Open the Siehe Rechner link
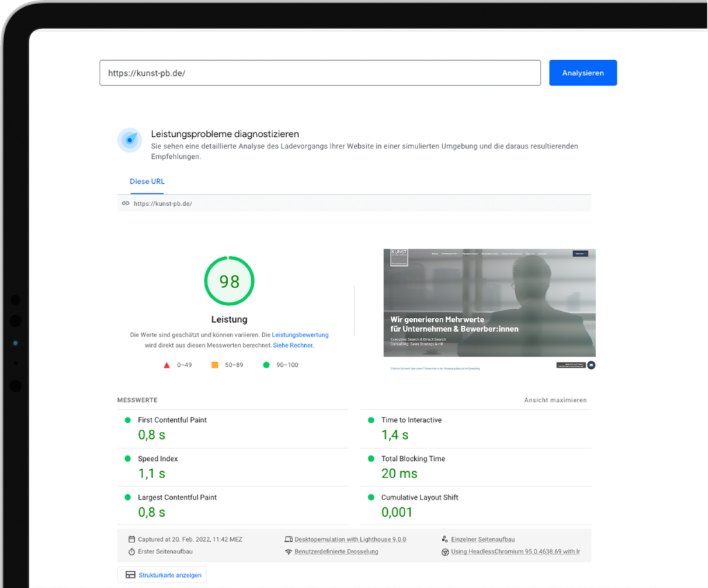 pyautogui.click(x=293, y=345)
